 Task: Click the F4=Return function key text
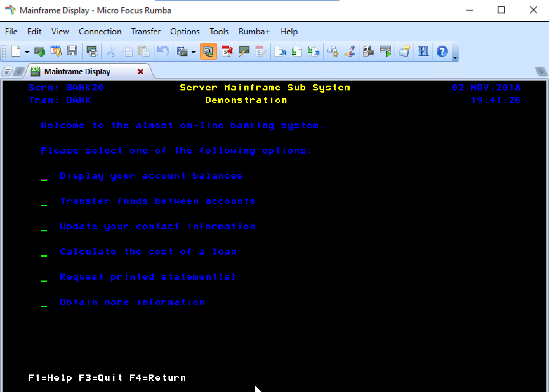(158, 378)
